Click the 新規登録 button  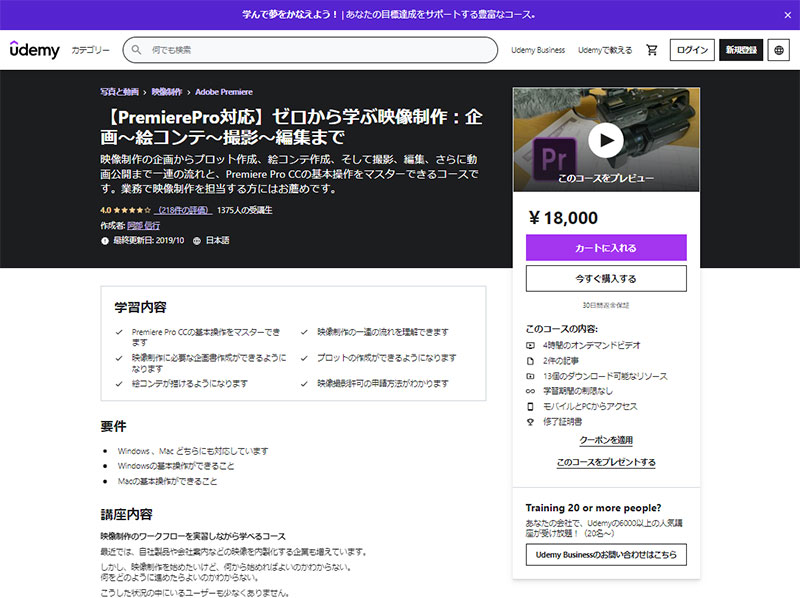[741, 50]
